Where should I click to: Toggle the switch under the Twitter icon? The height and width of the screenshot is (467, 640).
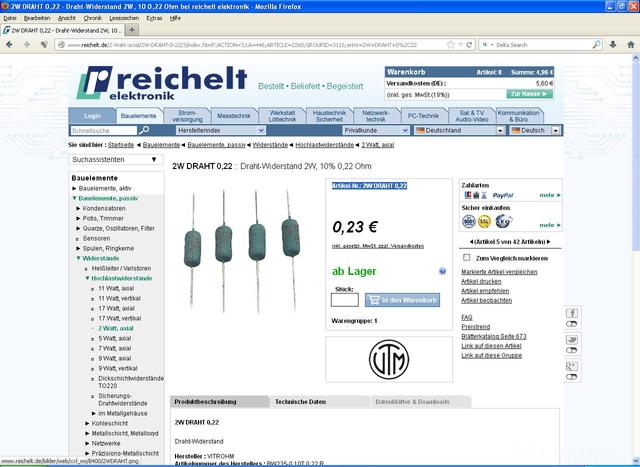pyautogui.click(x=572, y=352)
